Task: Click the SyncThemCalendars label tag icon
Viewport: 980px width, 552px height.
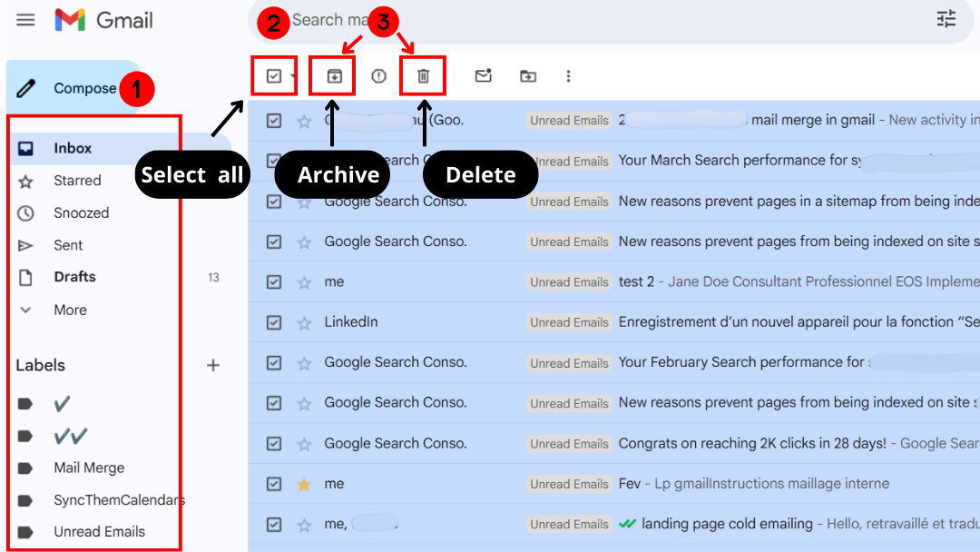Action: point(25,500)
